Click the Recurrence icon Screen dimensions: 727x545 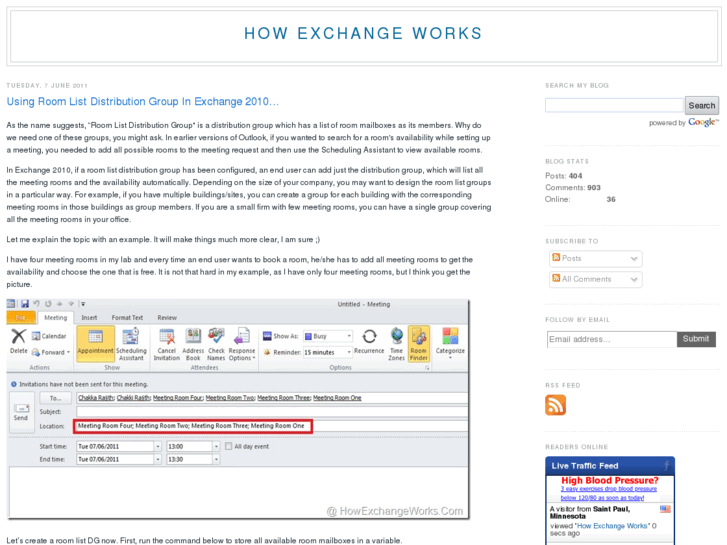369,341
